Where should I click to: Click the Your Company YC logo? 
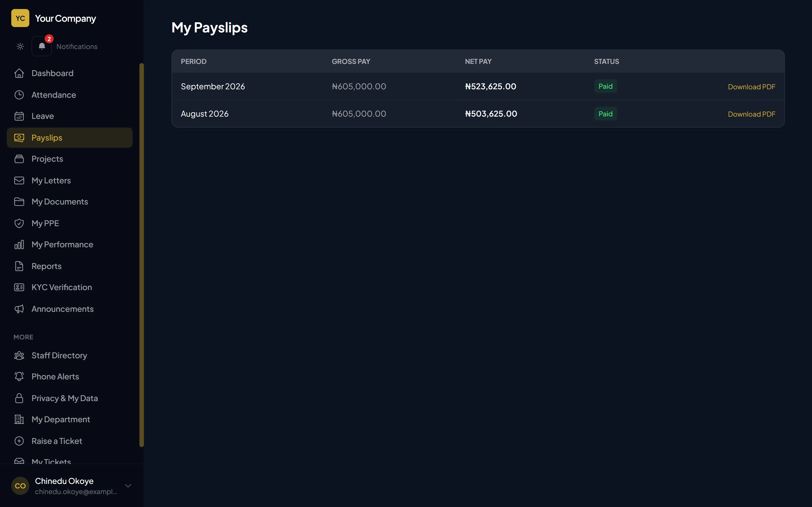click(20, 18)
